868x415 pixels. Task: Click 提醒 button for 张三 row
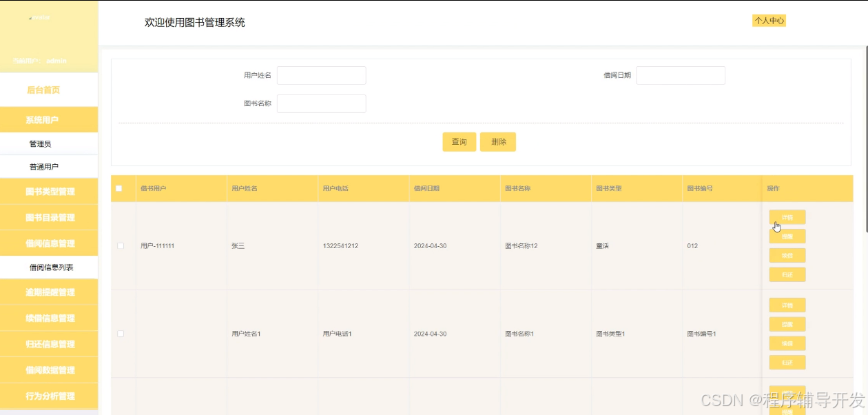tap(787, 236)
